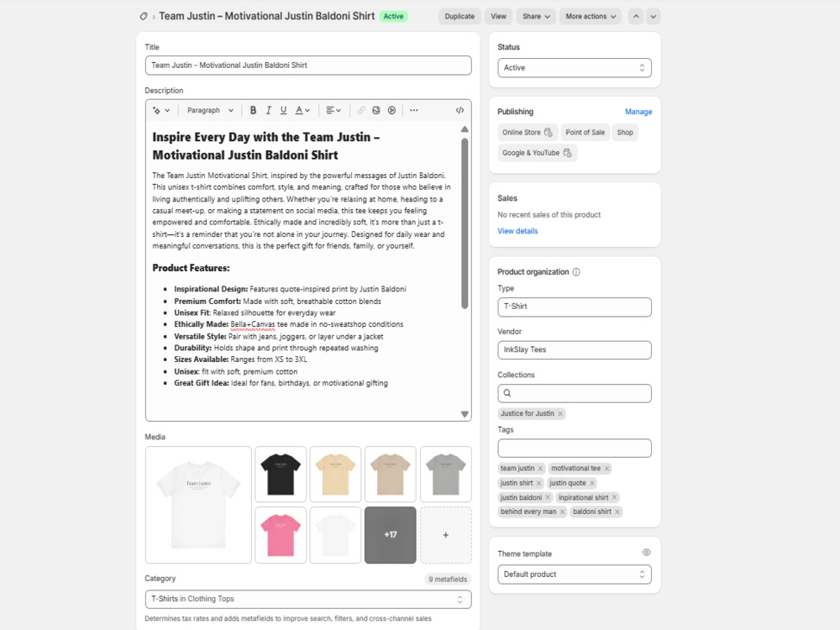Apply bold formatting in description editor
The height and width of the screenshot is (630, 840).
click(x=253, y=110)
